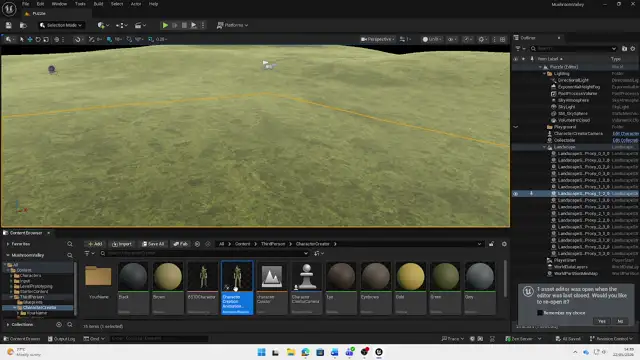Open the File menu
Viewport: 640px width, 360px height.
point(25,4)
